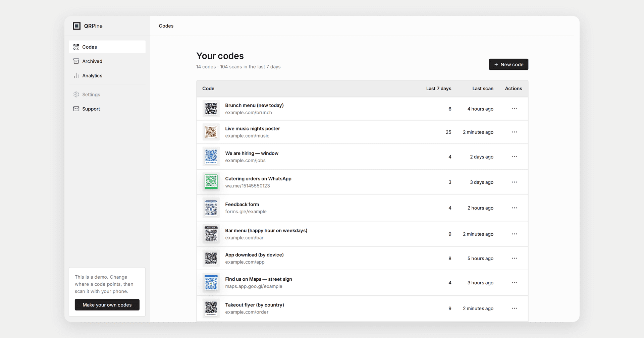Go to Analytics in the sidebar
The image size is (644, 338).
click(107, 76)
